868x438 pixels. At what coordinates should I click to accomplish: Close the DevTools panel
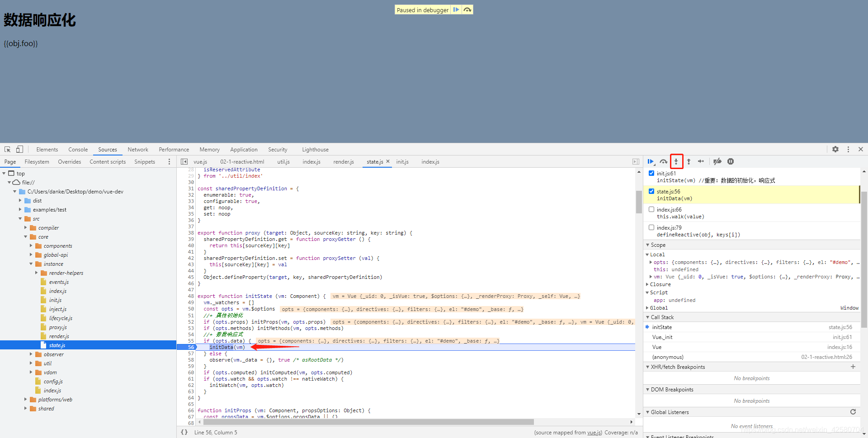point(861,149)
